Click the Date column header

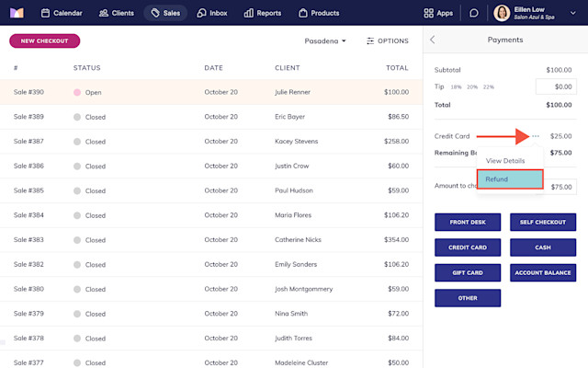[x=213, y=68]
